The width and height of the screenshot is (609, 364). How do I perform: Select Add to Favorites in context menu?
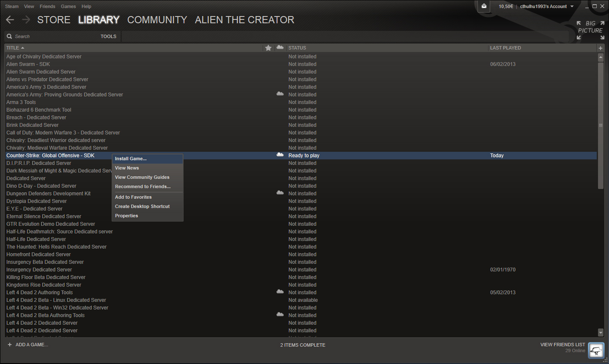click(148, 197)
